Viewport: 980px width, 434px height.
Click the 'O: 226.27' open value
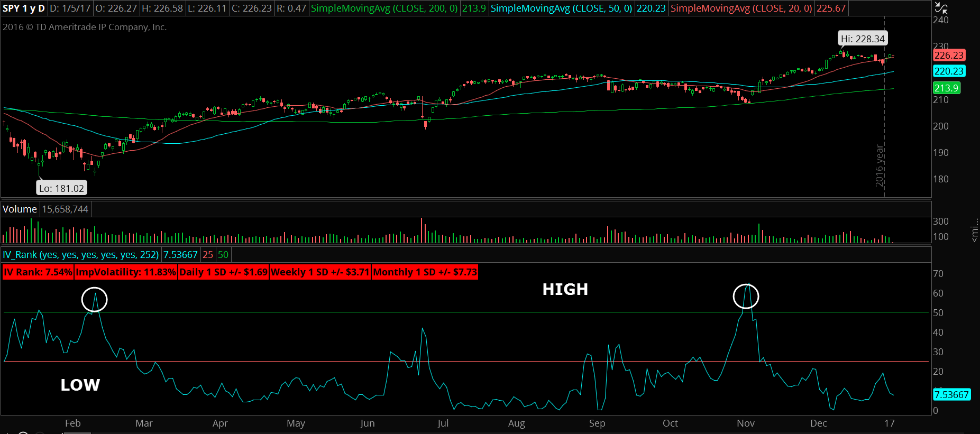(116, 8)
